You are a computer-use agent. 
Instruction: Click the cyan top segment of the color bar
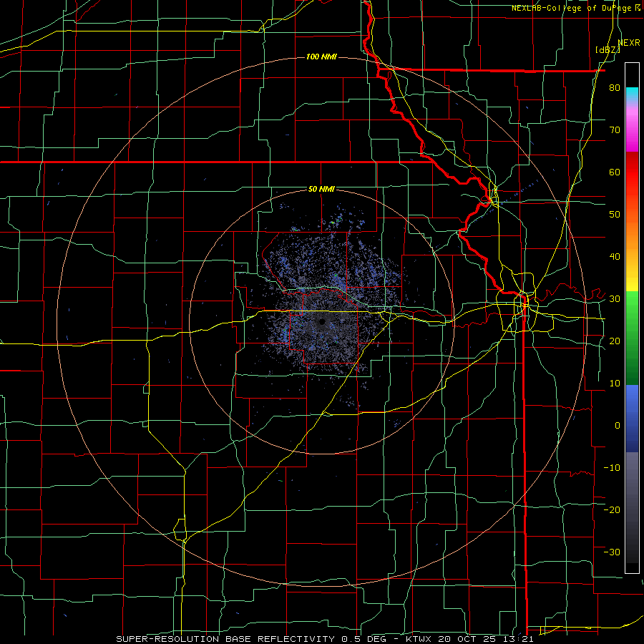click(x=632, y=92)
